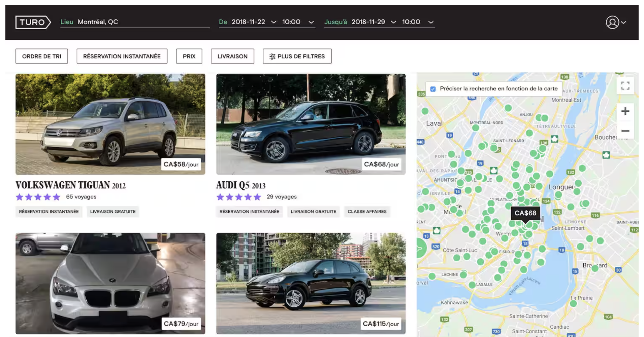This screenshot has width=644, height=337.
Task: Click the green marker near La Prairie
Action: pyautogui.click(x=573, y=303)
